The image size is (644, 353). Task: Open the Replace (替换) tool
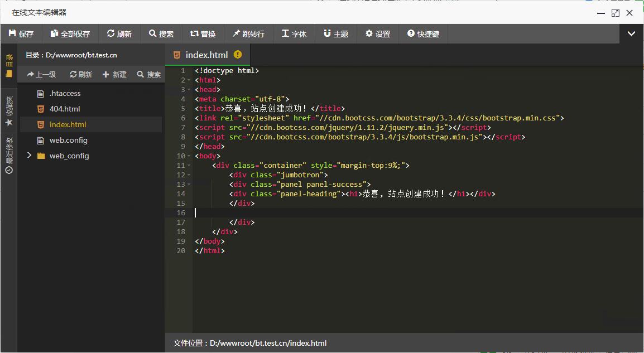pos(203,34)
